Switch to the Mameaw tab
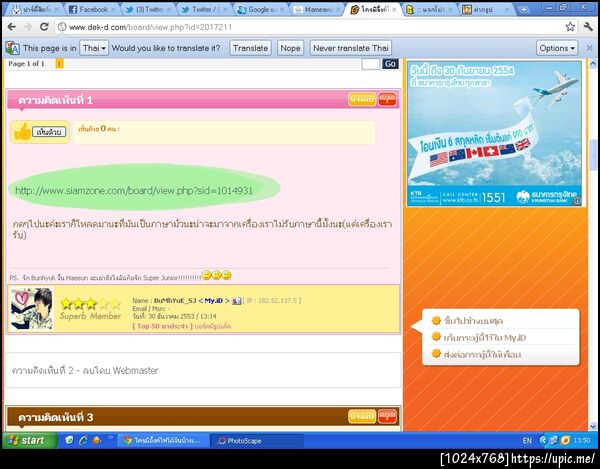 click(316, 10)
